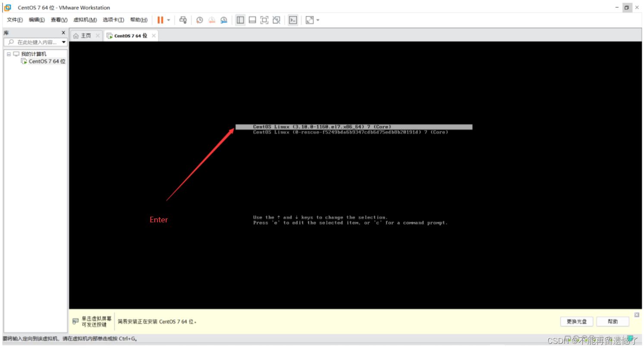
Task: Click the keyboard hint icon in install bar
Action: coord(76,321)
